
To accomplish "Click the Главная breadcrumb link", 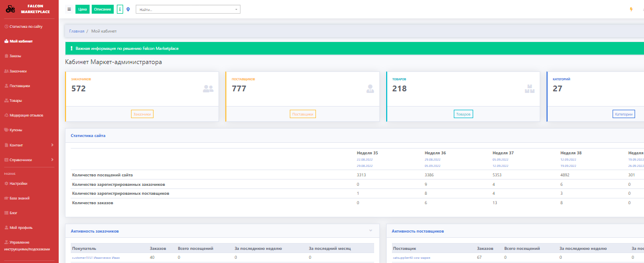I will (x=77, y=31).
